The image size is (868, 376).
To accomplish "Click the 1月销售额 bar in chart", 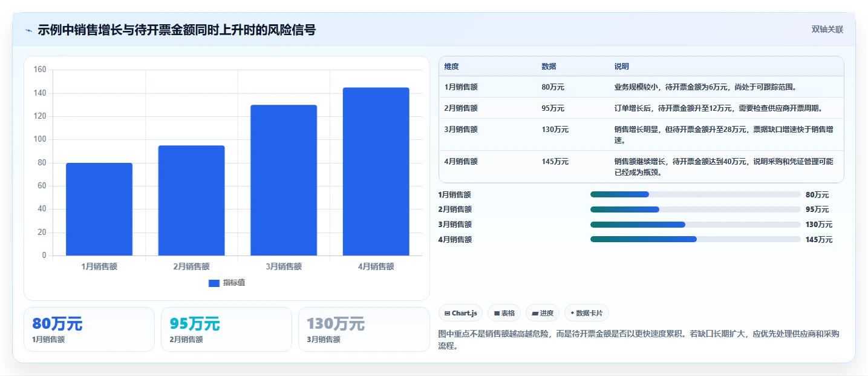I will pos(99,209).
